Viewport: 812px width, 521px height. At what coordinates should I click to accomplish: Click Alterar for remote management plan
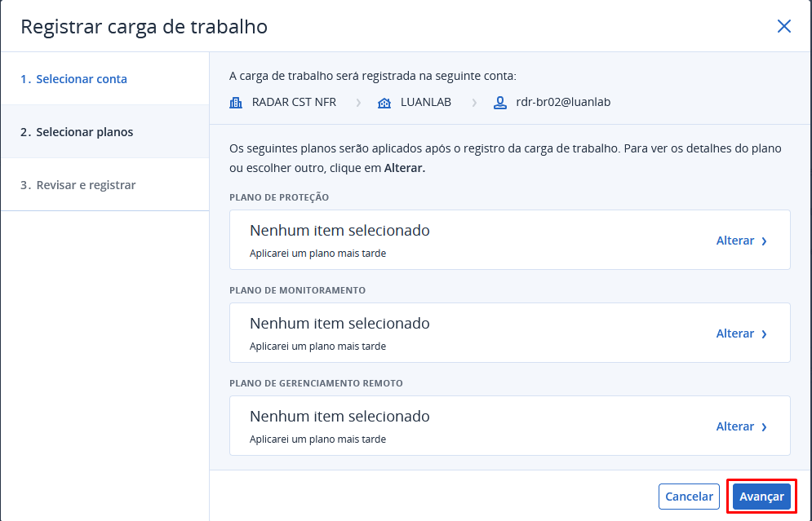[x=734, y=426]
